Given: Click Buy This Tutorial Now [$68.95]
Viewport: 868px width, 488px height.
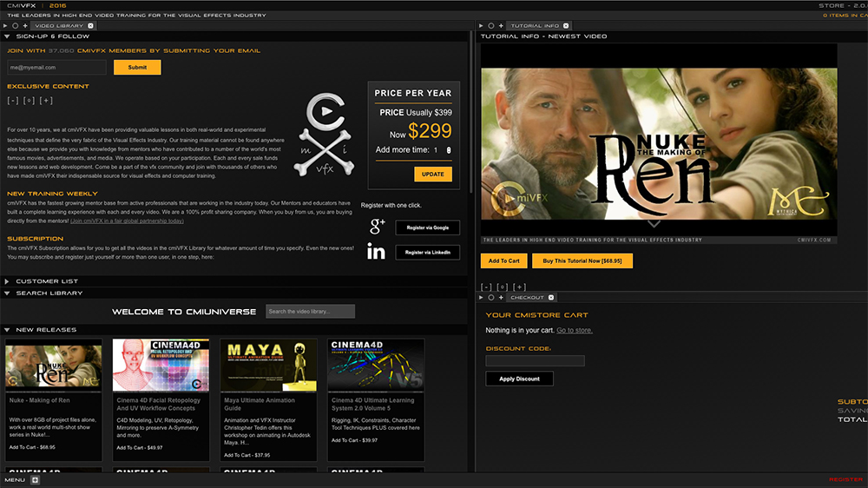Looking at the screenshot, I should tap(582, 260).
